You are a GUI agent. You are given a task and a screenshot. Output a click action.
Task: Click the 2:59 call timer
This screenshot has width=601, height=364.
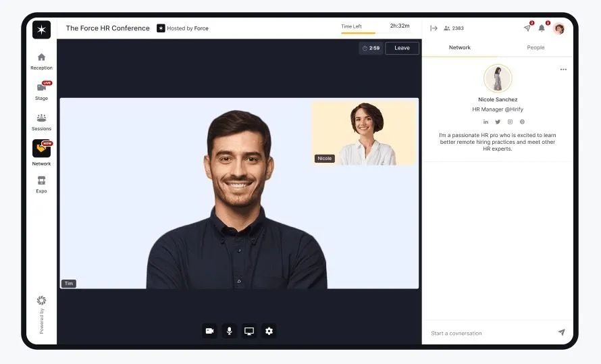pos(371,48)
